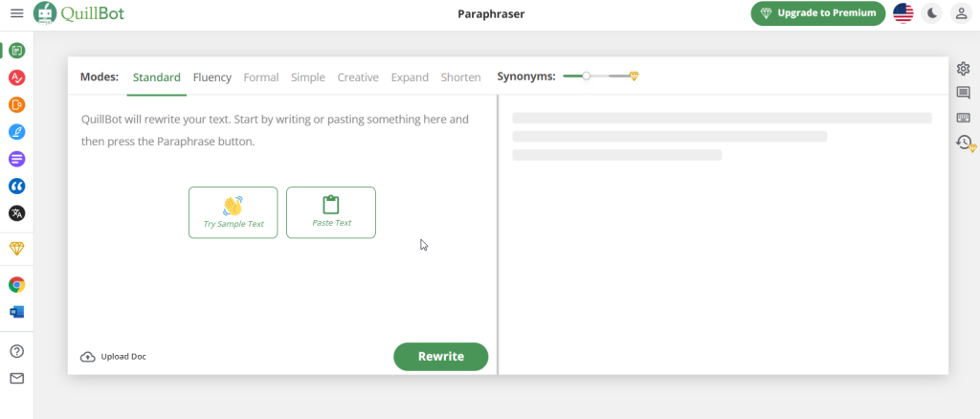Click the Synonyms slider handle

point(586,77)
